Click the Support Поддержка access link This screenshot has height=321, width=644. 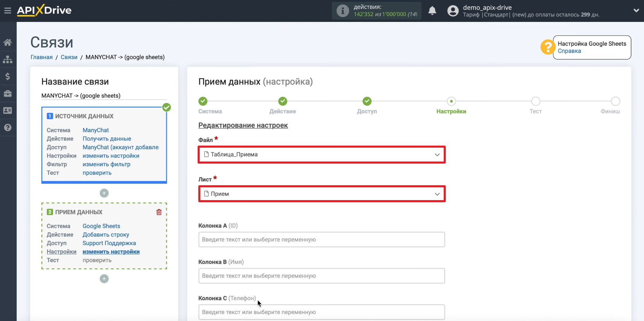(x=109, y=243)
